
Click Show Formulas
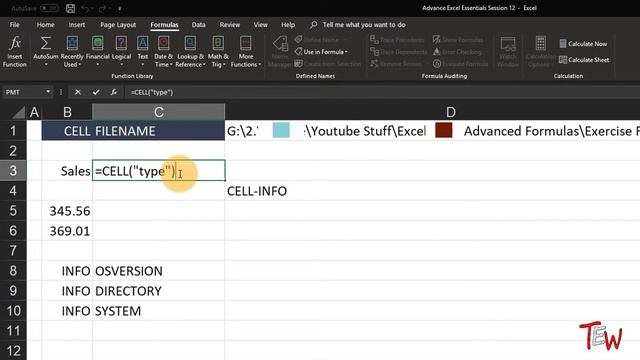click(458, 40)
